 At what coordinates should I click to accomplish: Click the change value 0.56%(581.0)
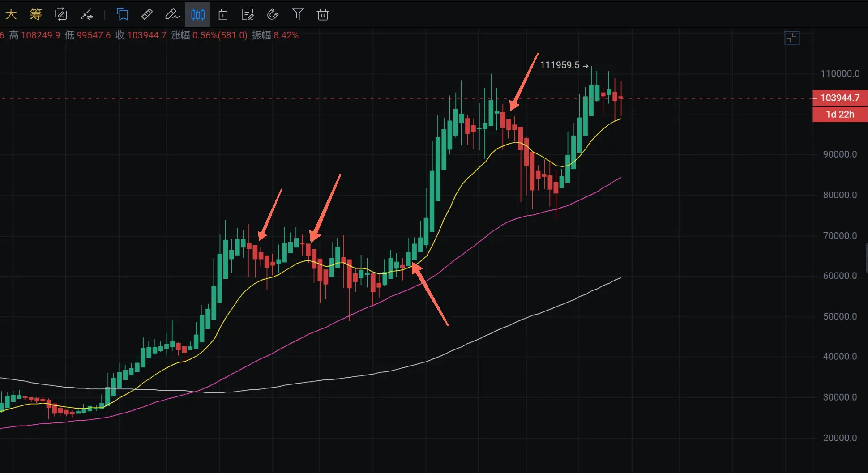click(x=220, y=35)
